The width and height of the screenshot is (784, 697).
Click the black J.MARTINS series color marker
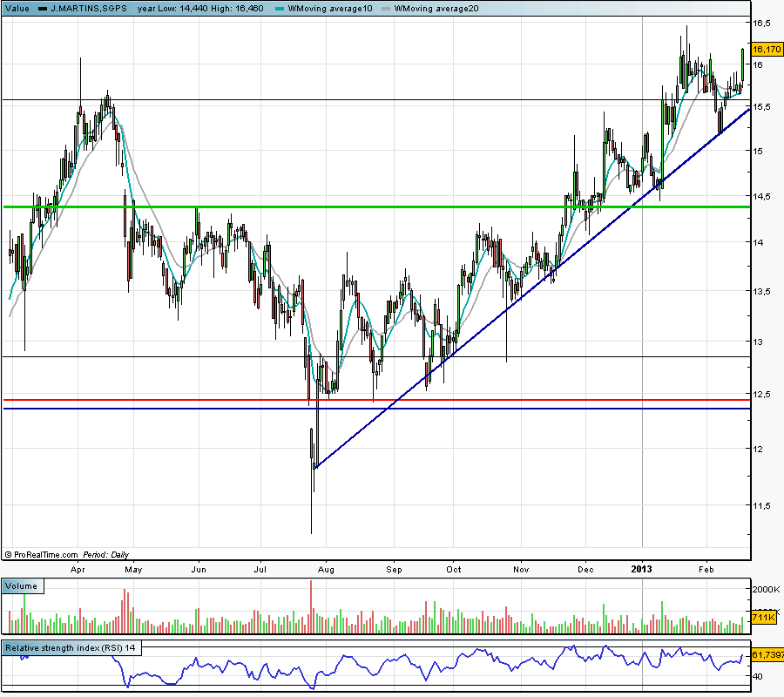tap(43, 9)
